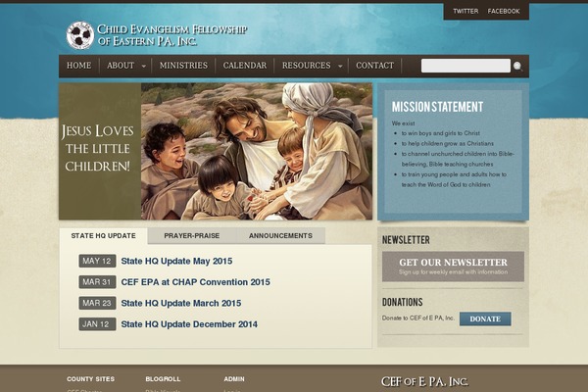Click 'to win boys and girls to Christ'
This screenshot has width=588, height=392.
441,133
